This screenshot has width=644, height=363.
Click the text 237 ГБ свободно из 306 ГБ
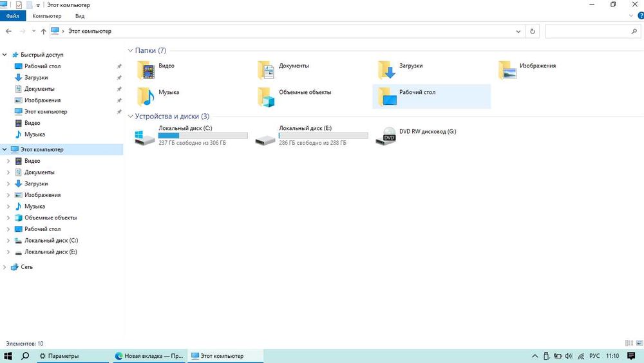tap(192, 143)
